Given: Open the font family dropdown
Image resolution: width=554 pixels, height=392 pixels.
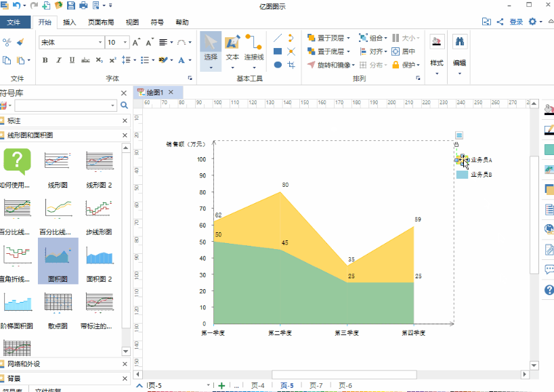Looking at the screenshot, I should click(100, 42).
